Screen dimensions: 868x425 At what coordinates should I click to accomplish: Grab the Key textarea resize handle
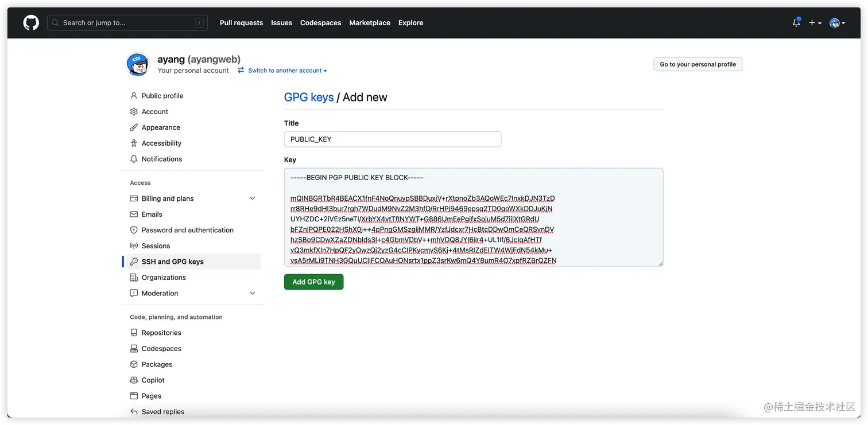pos(660,263)
